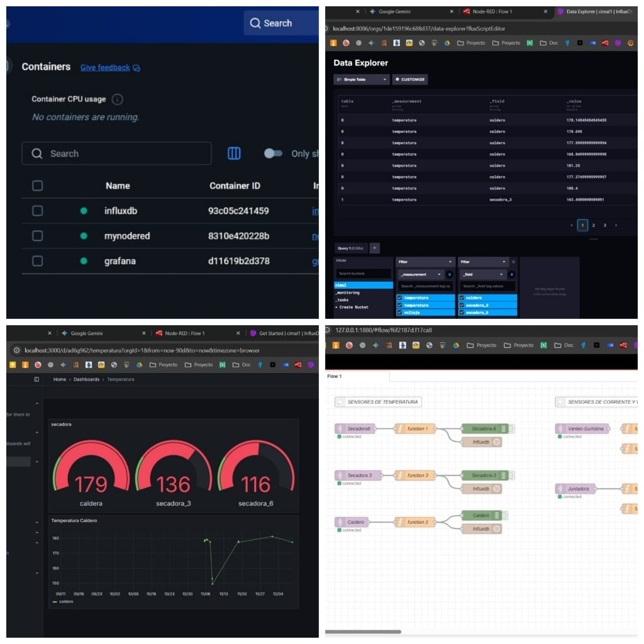644x644 pixels.
Task: Remove the _field filter with the X icon
Action: point(513,262)
